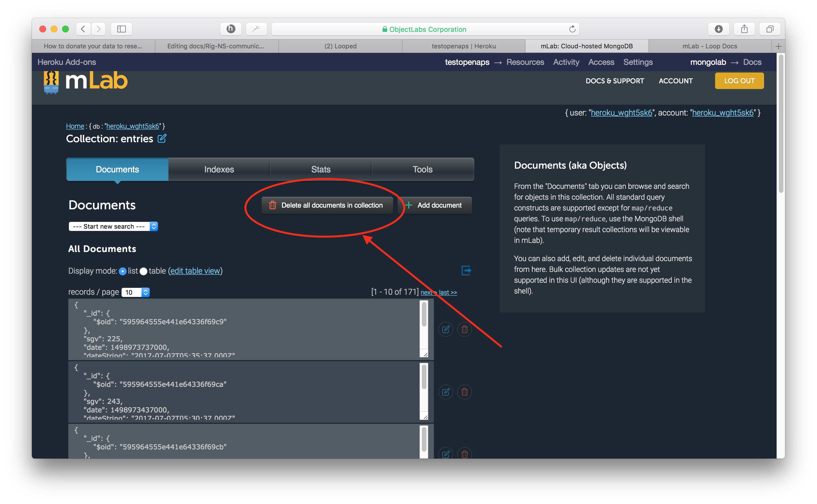Click the Safari share icon
The image size is (817, 504).
pos(744,29)
